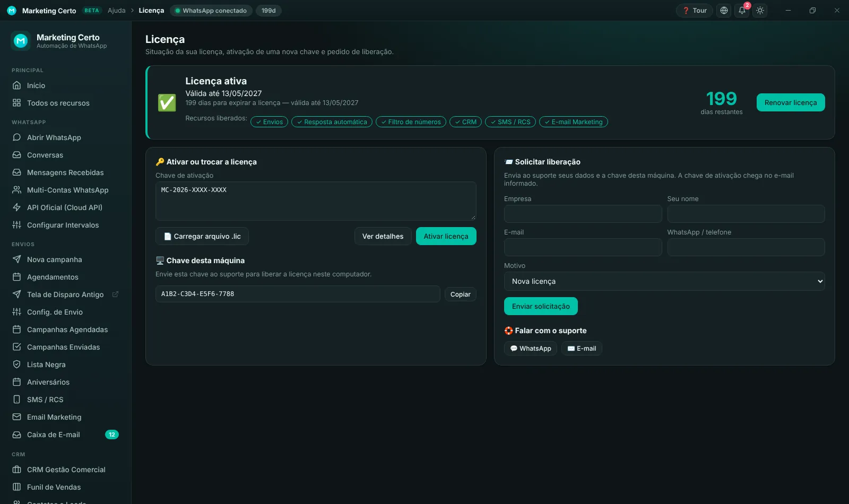Image resolution: width=849 pixels, height=504 pixels.
Task: Click Multi-Contas WhatsApp users icon
Action: tap(17, 190)
